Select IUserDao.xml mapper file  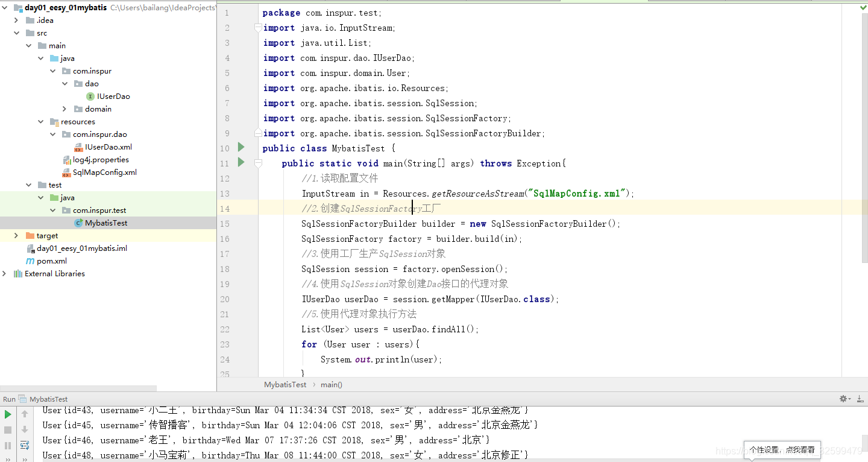(x=102, y=147)
